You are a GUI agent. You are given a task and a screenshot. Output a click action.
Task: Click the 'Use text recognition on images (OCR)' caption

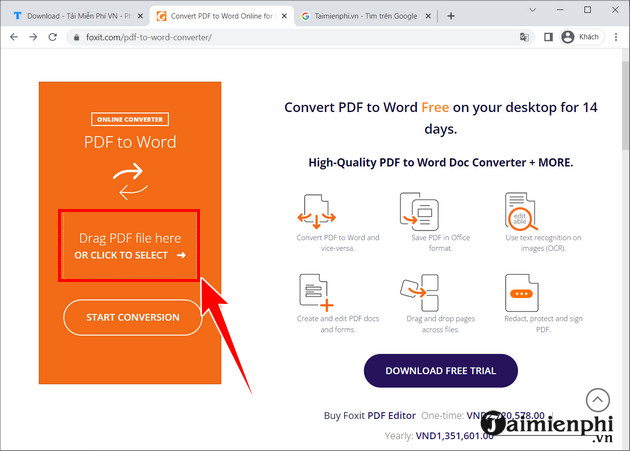[x=543, y=243]
